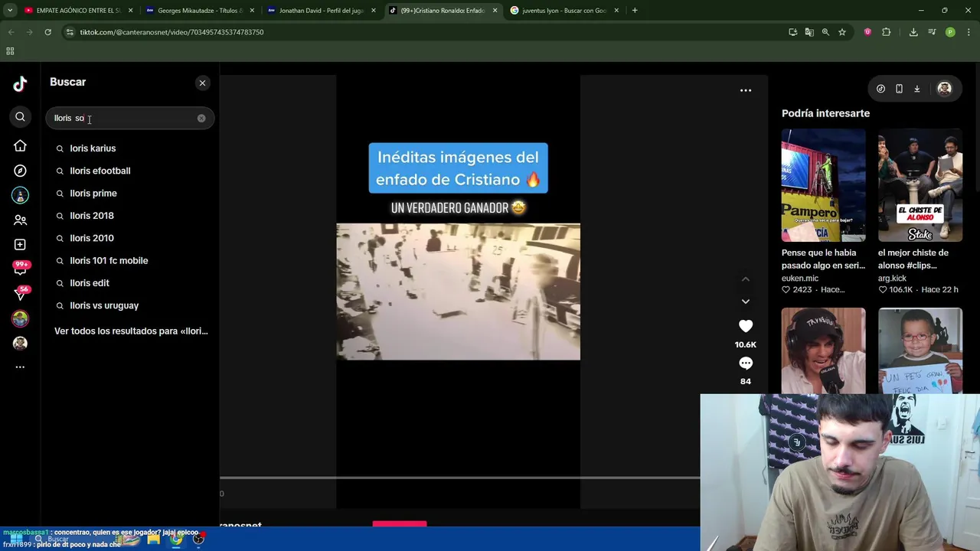Go to previous video up arrow
Viewport: 980px width, 551px height.
click(746, 279)
